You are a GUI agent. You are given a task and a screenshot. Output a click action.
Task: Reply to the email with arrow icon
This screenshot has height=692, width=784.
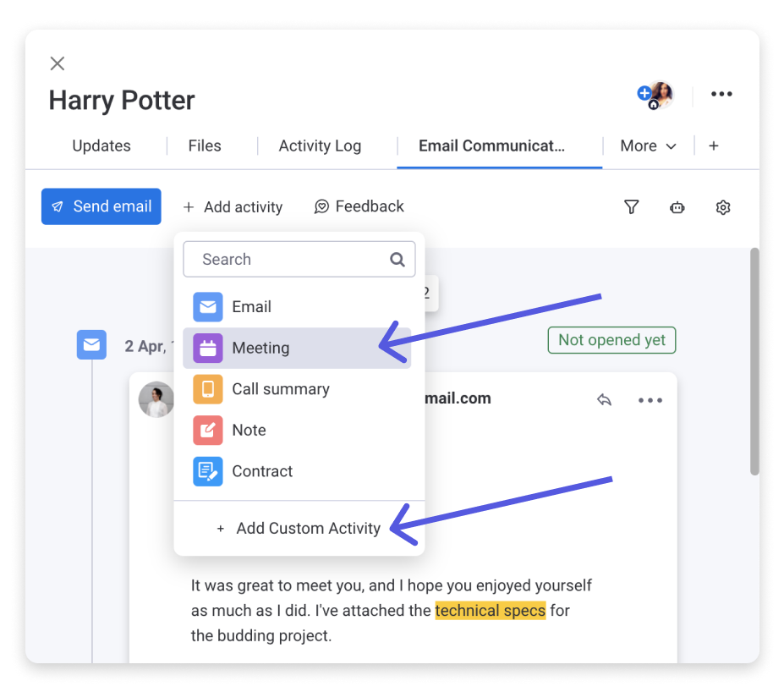[x=605, y=399]
